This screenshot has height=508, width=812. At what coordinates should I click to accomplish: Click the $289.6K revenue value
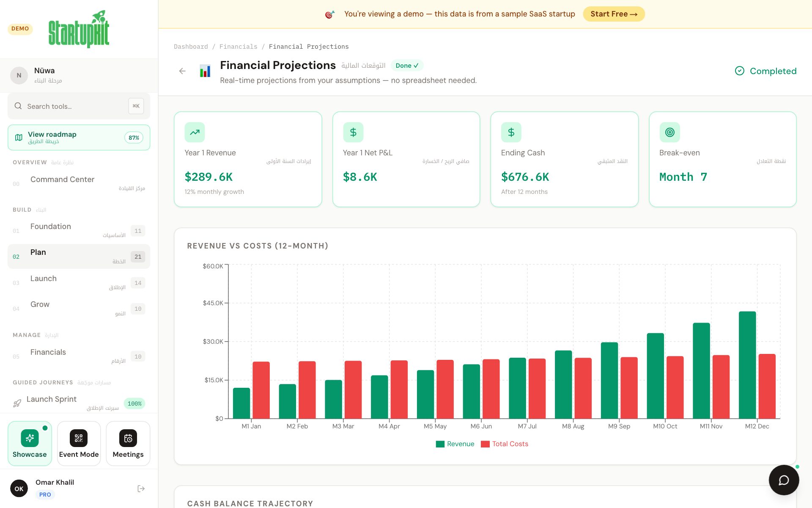pyautogui.click(x=208, y=177)
